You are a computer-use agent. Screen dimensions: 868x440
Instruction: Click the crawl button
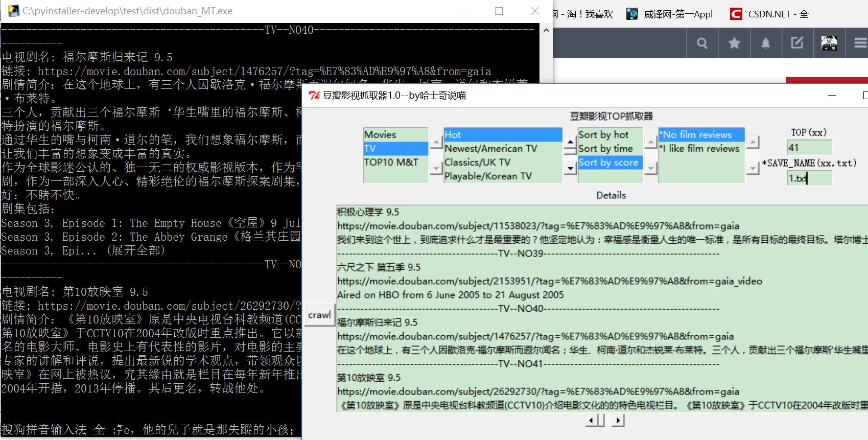tap(319, 315)
